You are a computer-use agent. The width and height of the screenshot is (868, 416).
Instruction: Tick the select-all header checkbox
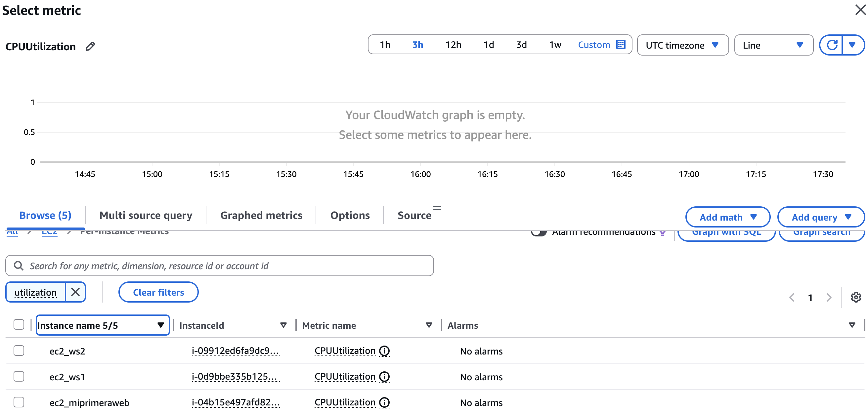(x=19, y=324)
